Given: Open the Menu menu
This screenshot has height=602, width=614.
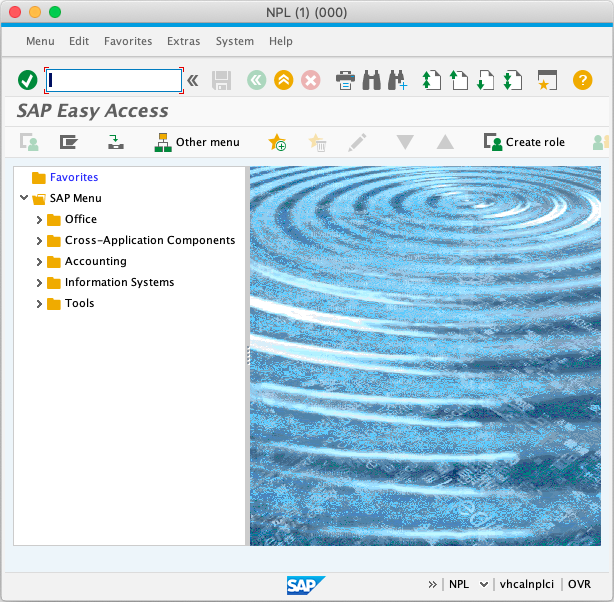Looking at the screenshot, I should coord(40,41).
